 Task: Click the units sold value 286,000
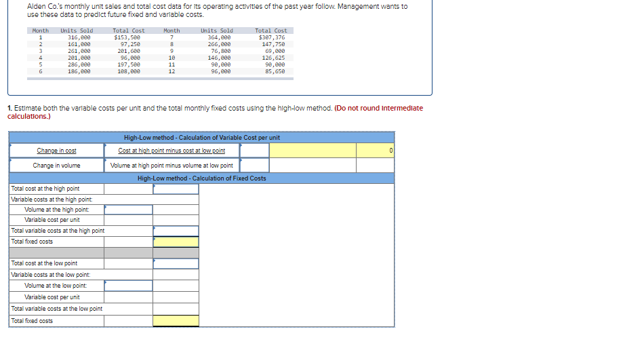click(79, 64)
